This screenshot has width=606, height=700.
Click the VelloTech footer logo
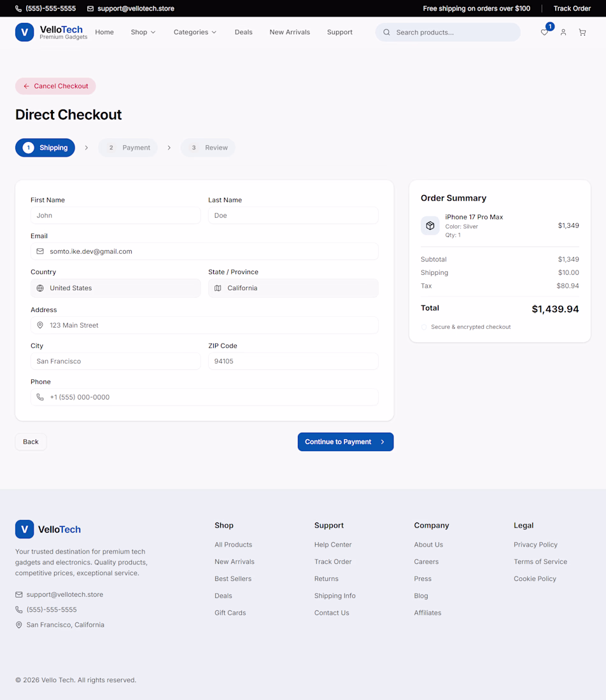click(x=48, y=529)
